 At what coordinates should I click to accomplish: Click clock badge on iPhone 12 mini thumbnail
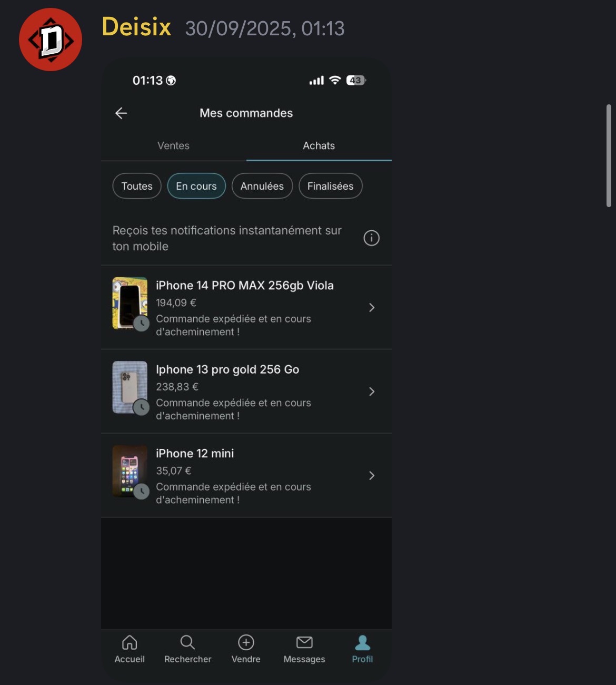point(141,492)
